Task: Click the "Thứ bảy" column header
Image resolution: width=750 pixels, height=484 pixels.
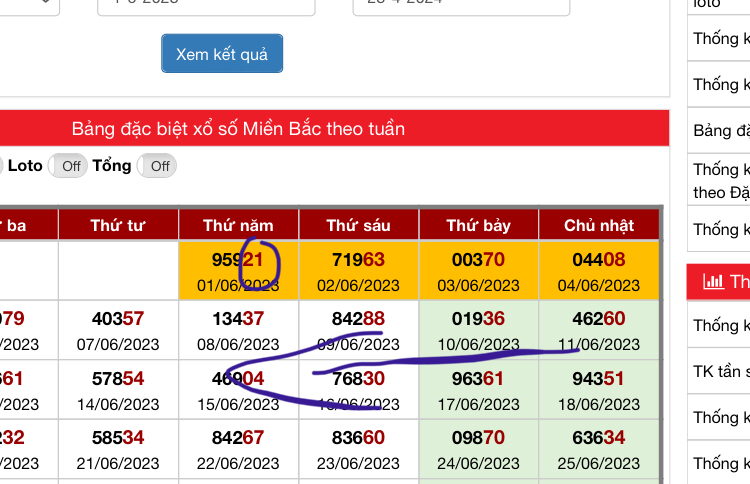Action: pos(478,226)
